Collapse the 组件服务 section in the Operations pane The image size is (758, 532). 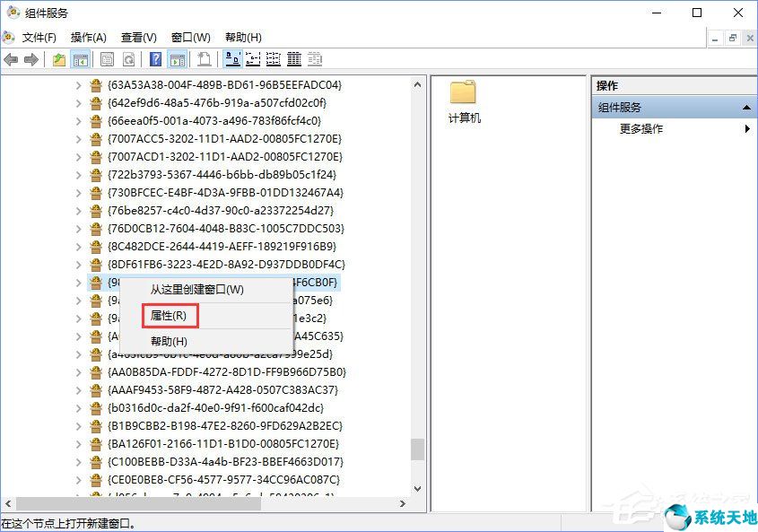[x=747, y=106]
